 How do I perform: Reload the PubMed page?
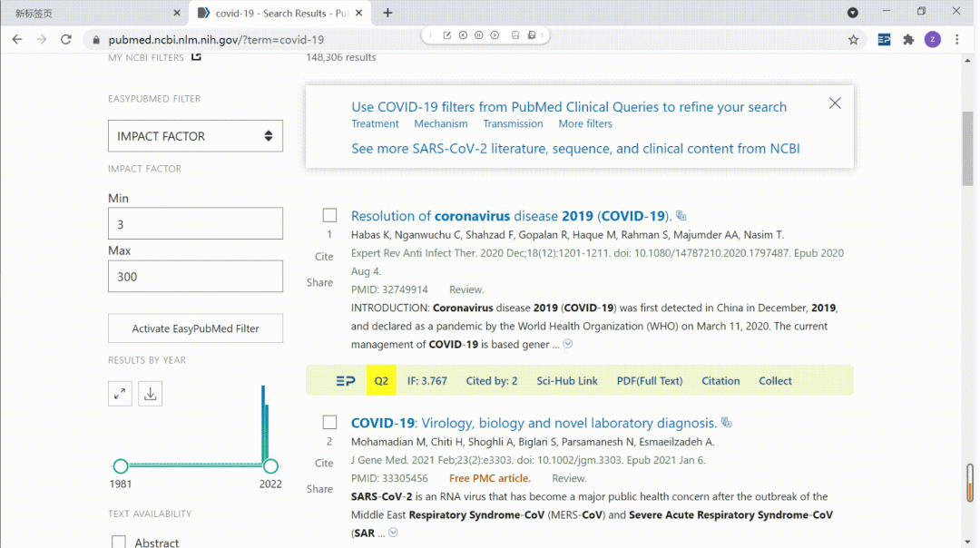(65, 40)
